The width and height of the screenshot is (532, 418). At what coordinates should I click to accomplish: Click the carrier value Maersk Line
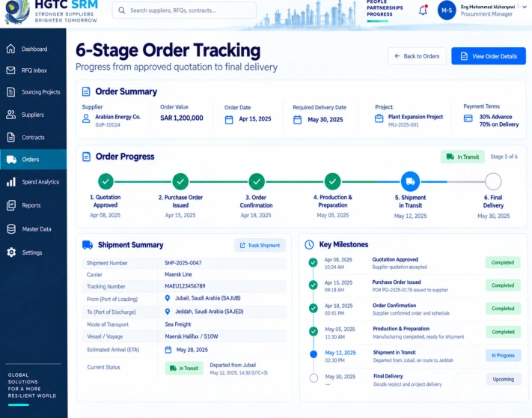178,274
